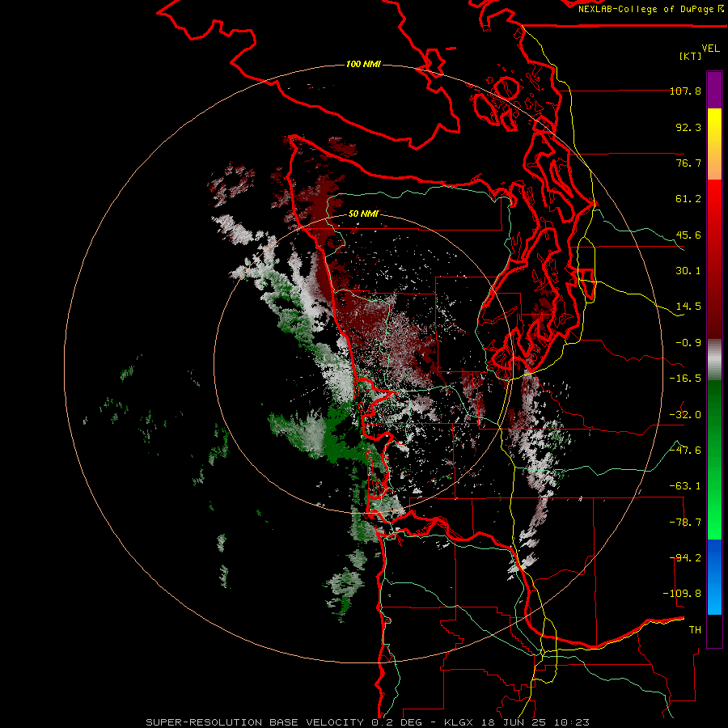Image resolution: width=728 pixels, height=728 pixels.
Task: Click the [KT] units label
Action: pos(690,56)
